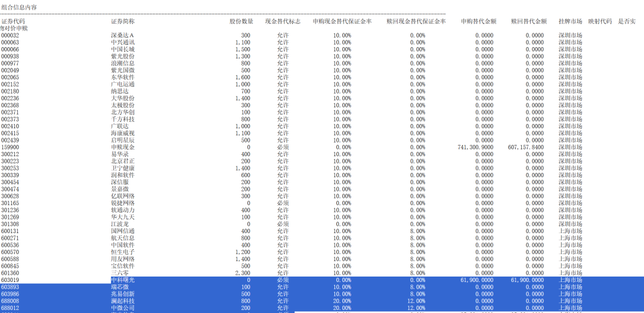
Task: Select security code 300628
Action: click(x=10, y=196)
